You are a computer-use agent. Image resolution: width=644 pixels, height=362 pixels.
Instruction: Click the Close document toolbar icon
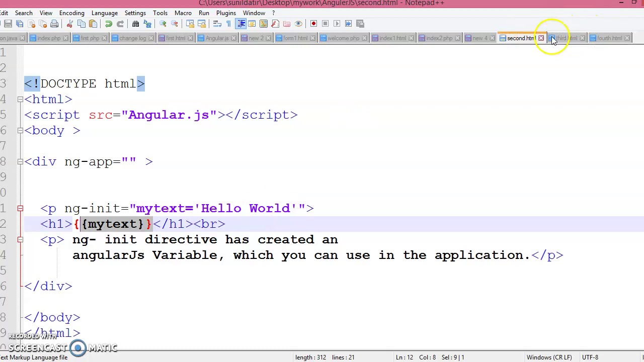coord(31,24)
